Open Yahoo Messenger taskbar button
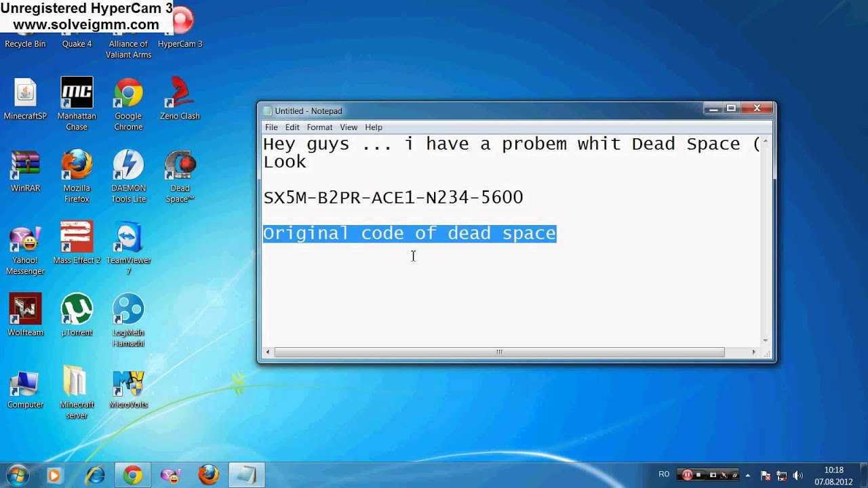The width and height of the screenshot is (868, 488). (x=170, y=475)
